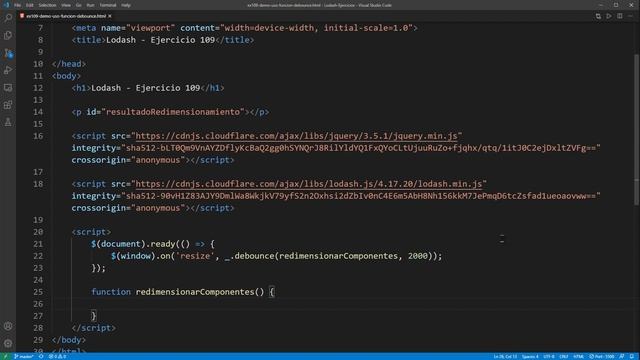Viewport: 640px width, 360px height.
Task: Click '$(document).ready' on line 21
Action: (133, 244)
